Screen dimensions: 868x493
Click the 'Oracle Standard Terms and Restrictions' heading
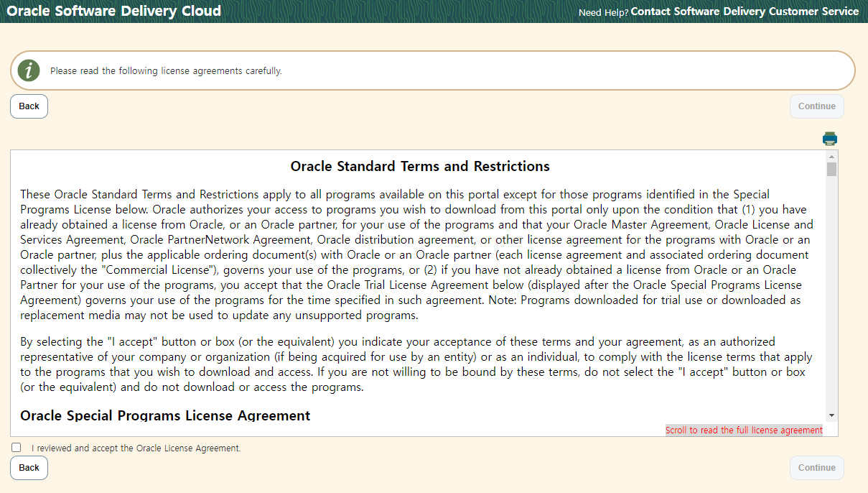pos(420,167)
